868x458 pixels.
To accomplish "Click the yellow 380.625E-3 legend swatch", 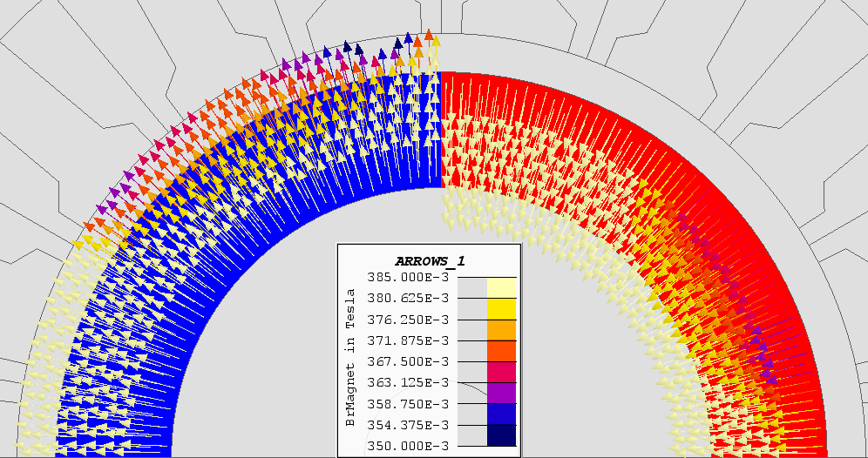I will [501, 309].
